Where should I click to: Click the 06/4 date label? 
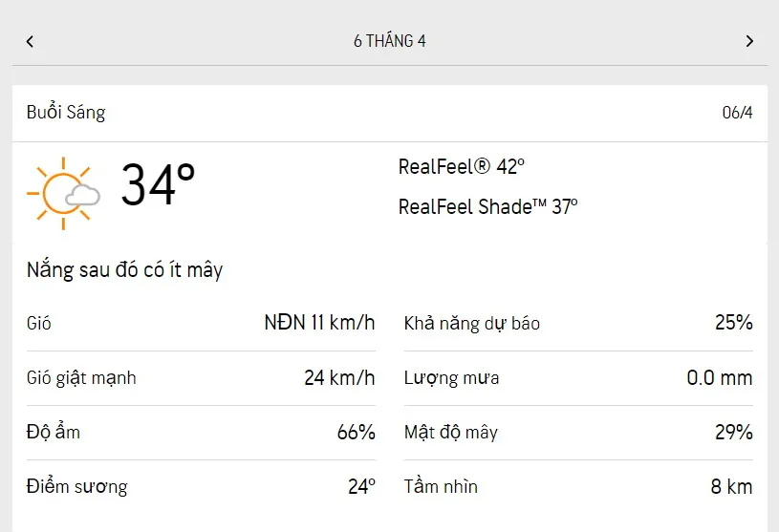[737, 113]
